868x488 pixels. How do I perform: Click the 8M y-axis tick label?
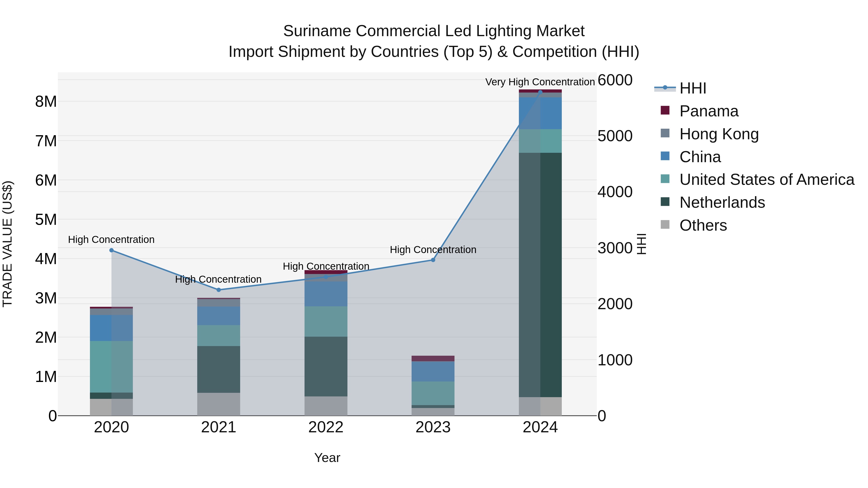[46, 102]
